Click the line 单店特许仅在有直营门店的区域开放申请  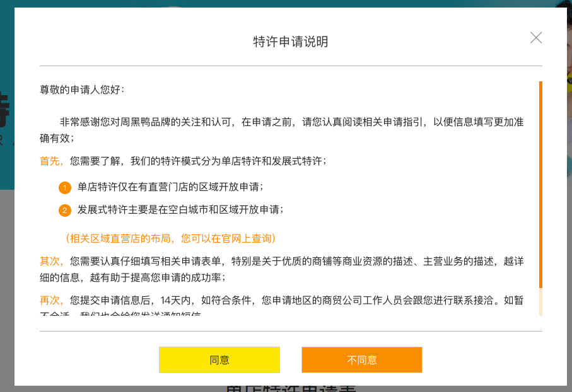[x=170, y=187]
